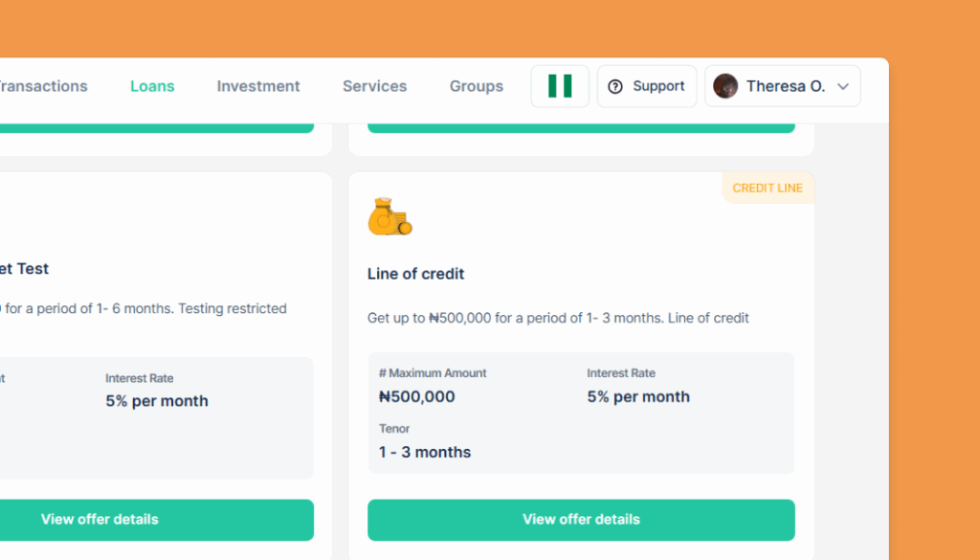Expand the Theresa O. account chevron
Viewport: 980px width, 560px height.
[x=843, y=86]
